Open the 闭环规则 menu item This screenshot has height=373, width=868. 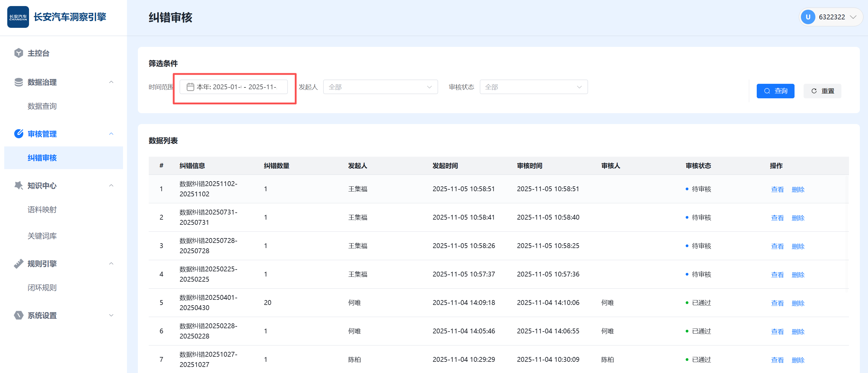point(42,287)
